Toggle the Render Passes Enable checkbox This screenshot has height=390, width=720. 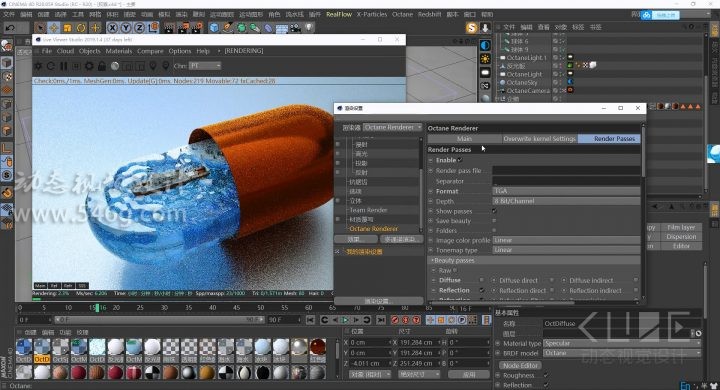(460, 160)
